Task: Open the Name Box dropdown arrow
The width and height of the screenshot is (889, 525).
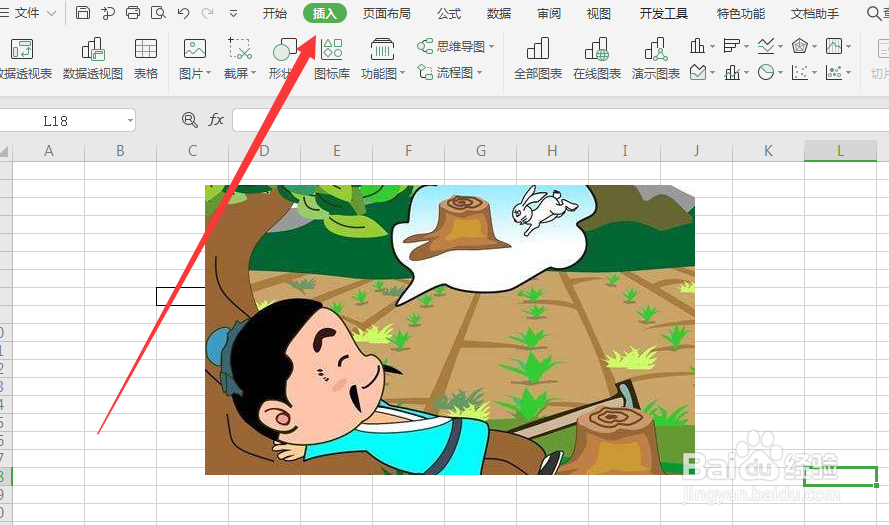Action: (x=130, y=120)
